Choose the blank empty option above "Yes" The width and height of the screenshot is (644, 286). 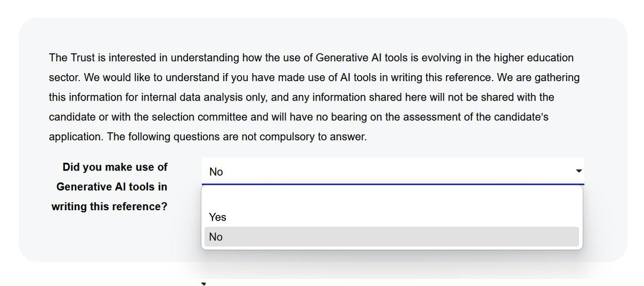(x=391, y=198)
